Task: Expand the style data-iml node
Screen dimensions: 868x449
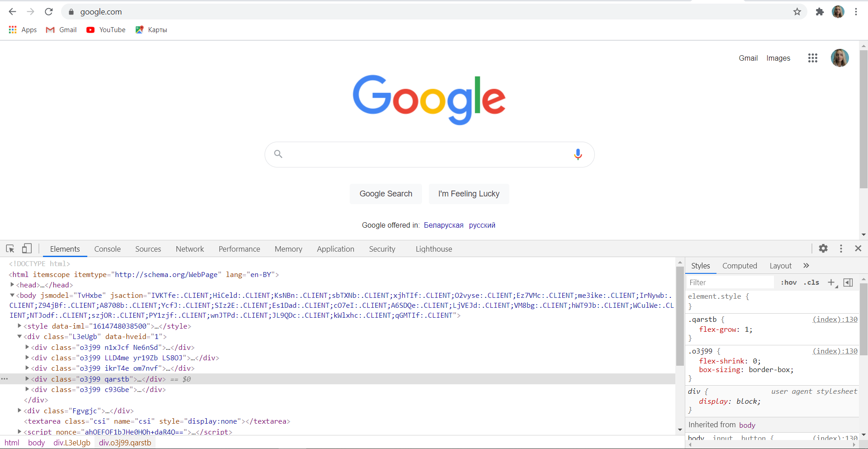Action: tap(19, 325)
